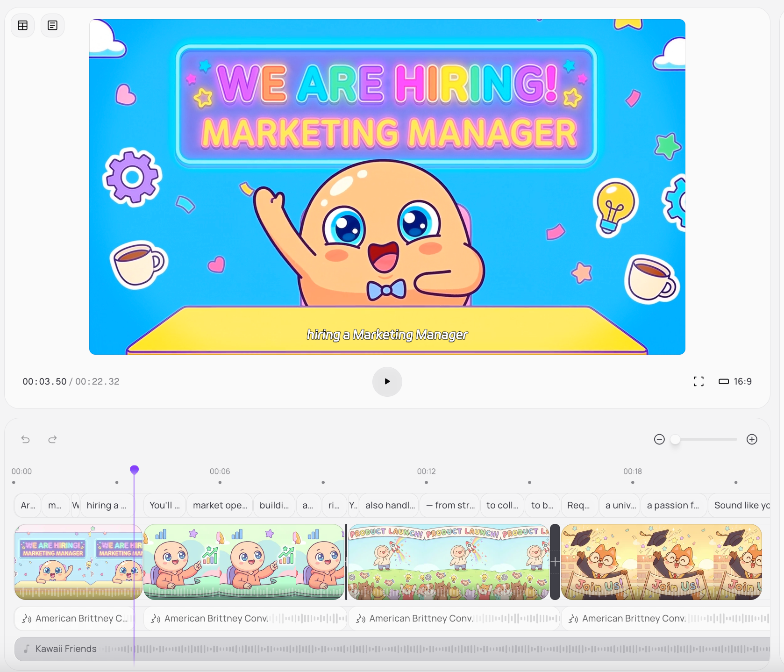Image resolution: width=784 pixels, height=672 pixels.
Task: Select the Product Launch video clip
Action: pos(449,562)
